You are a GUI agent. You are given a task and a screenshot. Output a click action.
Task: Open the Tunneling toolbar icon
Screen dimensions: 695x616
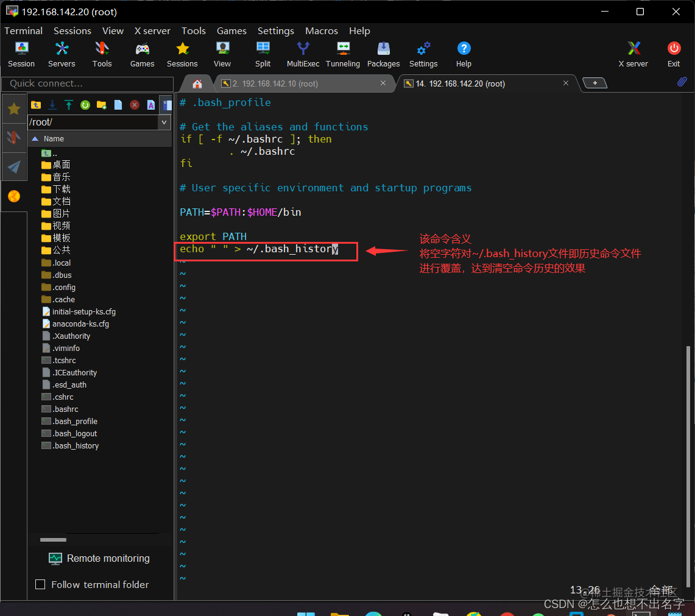point(343,54)
